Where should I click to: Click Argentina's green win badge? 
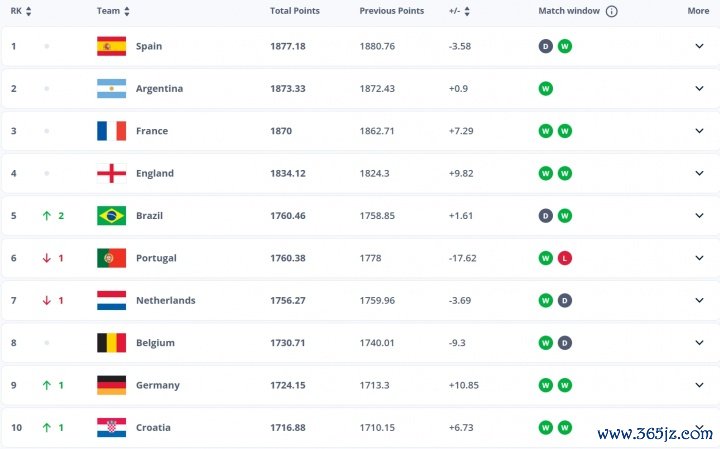[546, 88]
